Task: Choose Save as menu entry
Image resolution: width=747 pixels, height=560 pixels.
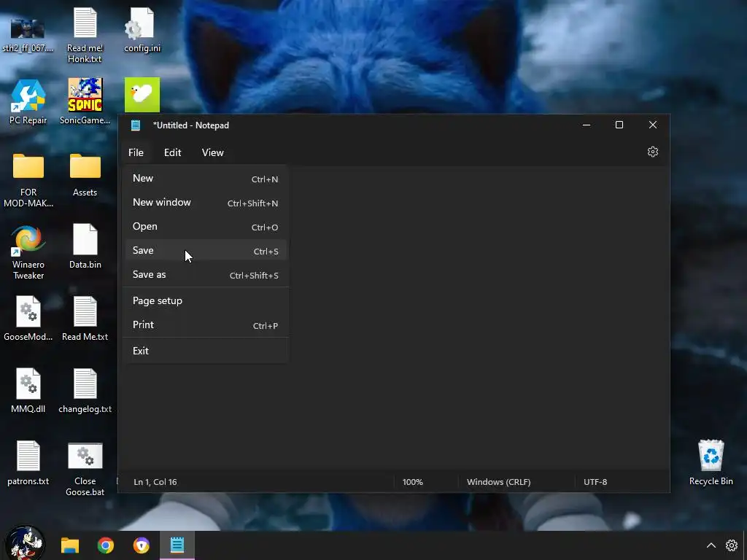Action: [x=206, y=275]
